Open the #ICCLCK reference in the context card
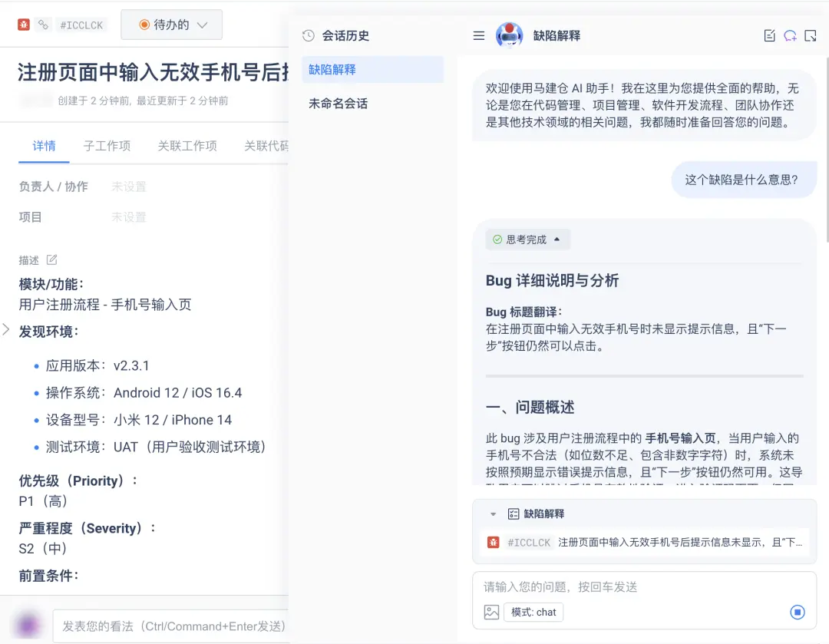Image resolution: width=829 pixels, height=644 pixels. pyautogui.click(x=529, y=543)
